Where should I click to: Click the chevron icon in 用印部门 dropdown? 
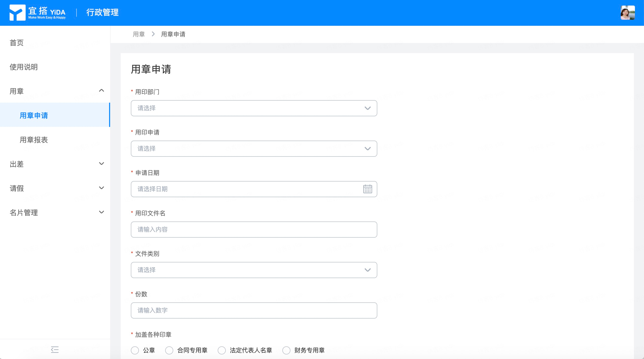[x=367, y=108]
